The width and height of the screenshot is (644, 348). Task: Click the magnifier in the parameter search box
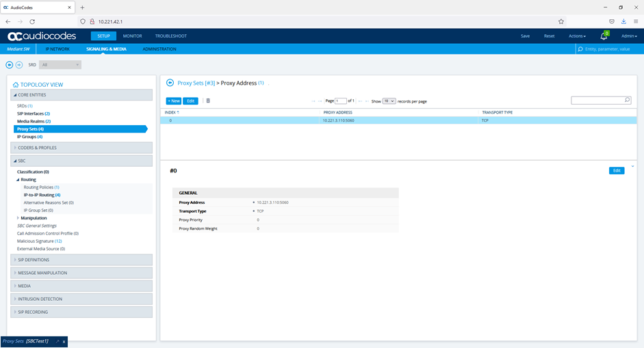click(x=580, y=49)
